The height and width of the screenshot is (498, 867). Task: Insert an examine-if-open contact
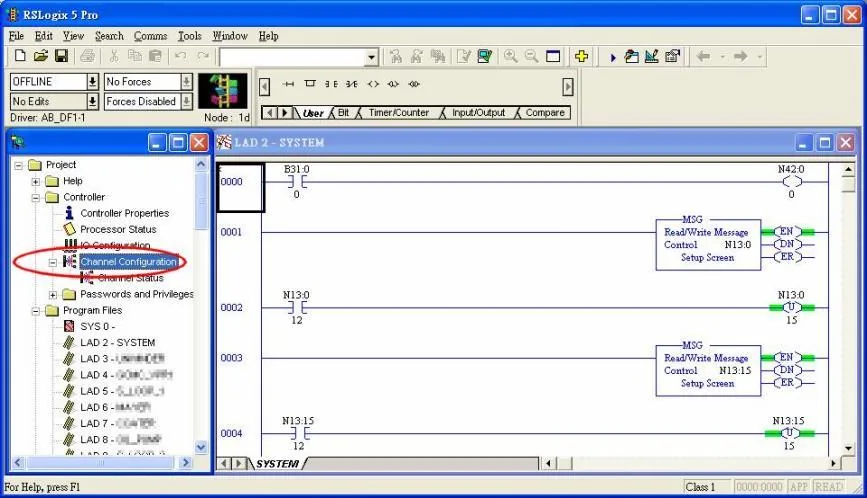pyautogui.click(x=352, y=84)
